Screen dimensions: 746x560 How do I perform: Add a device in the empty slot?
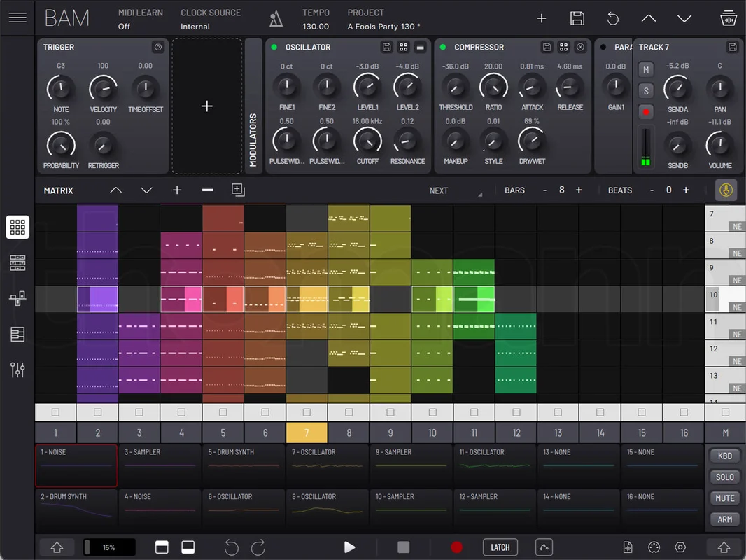pos(207,106)
